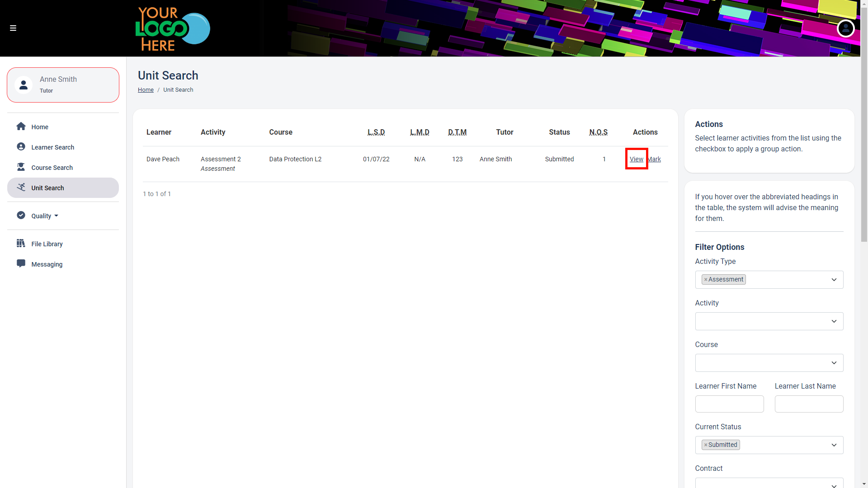Viewport: 868px width, 488px height.
Task: Click the 01/07/22 date cell
Action: coord(376,159)
